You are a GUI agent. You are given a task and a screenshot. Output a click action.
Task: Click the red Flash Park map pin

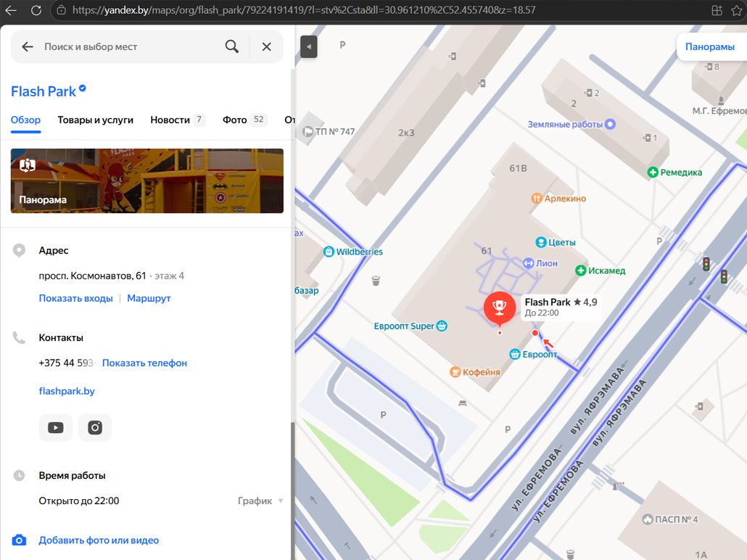(x=499, y=308)
